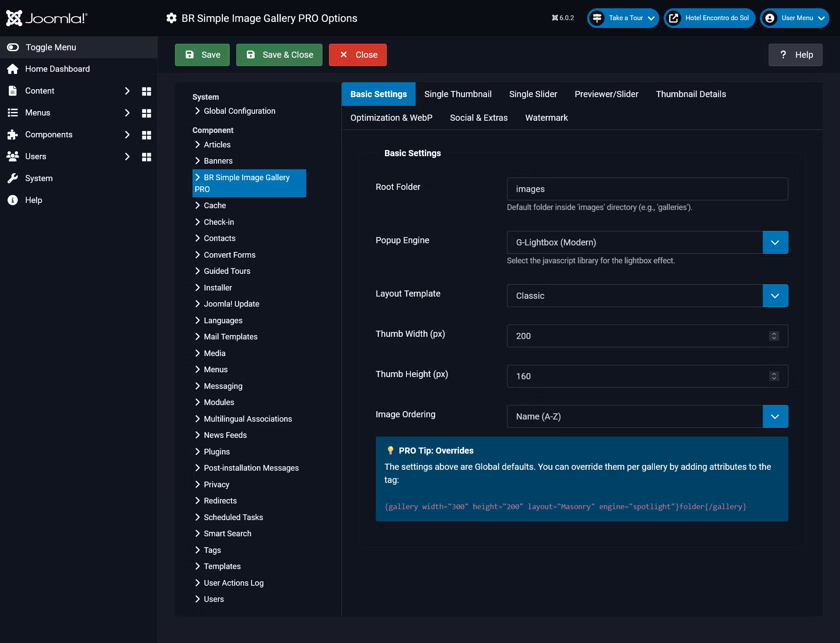Click the external link icon for site
The height and width of the screenshot is (643, 840).
(674, 18)
